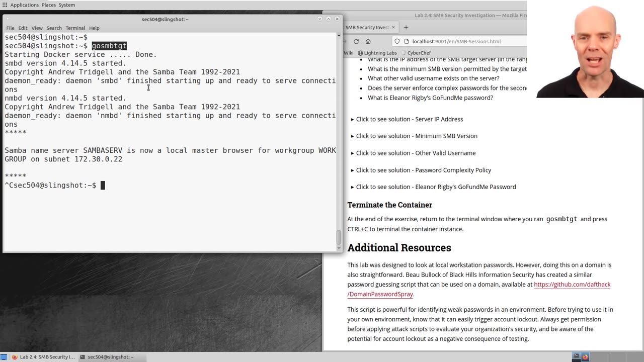Open the terminal View menu
This screenshot has width=644, height=362.
tap(37, 28)
